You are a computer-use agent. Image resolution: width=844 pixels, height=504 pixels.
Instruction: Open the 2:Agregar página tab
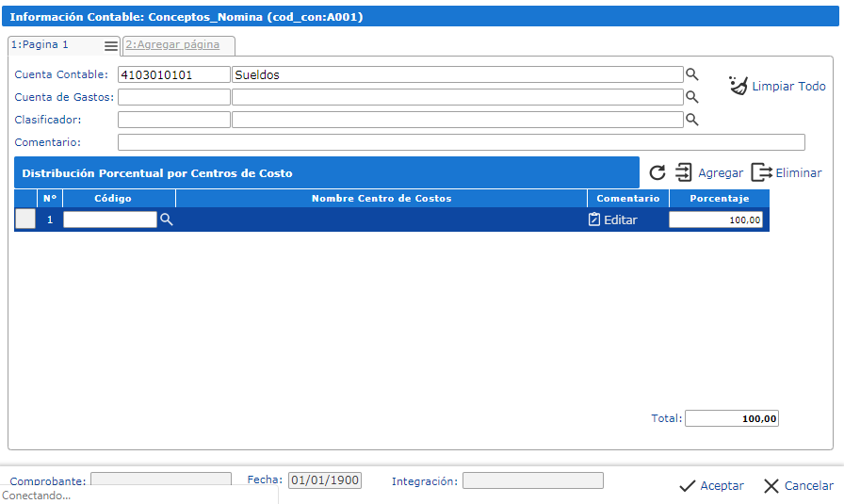172,44
